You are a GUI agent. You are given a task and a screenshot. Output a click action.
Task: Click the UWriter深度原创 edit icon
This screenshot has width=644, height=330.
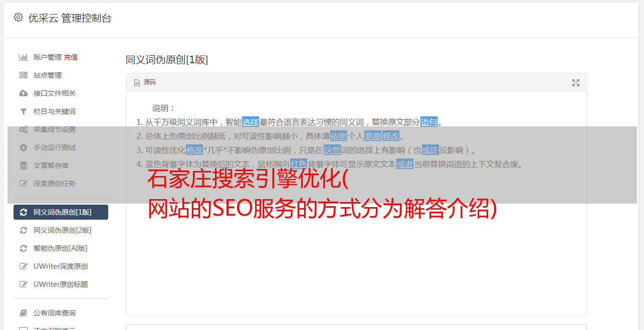(x=23, y=266)
